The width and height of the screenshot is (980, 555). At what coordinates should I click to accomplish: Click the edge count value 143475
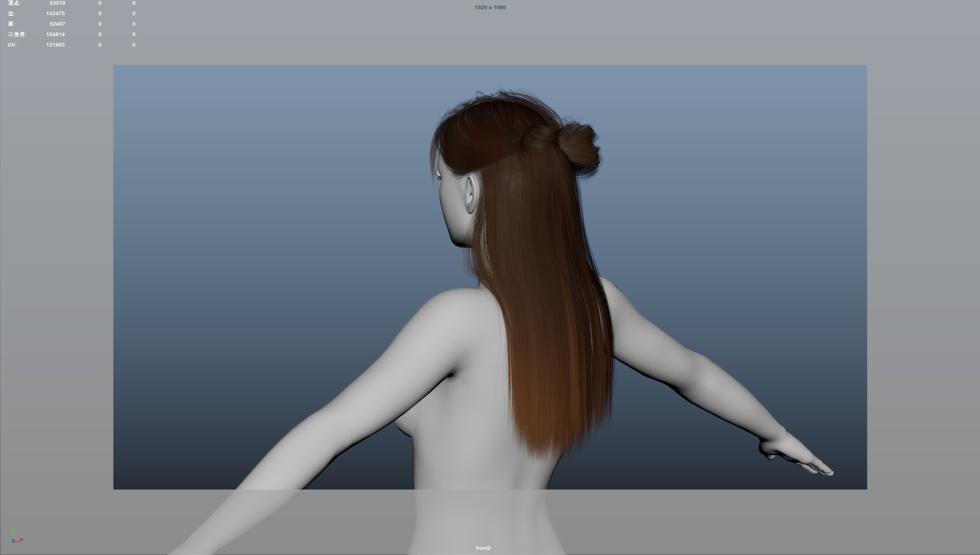point(55,14)
